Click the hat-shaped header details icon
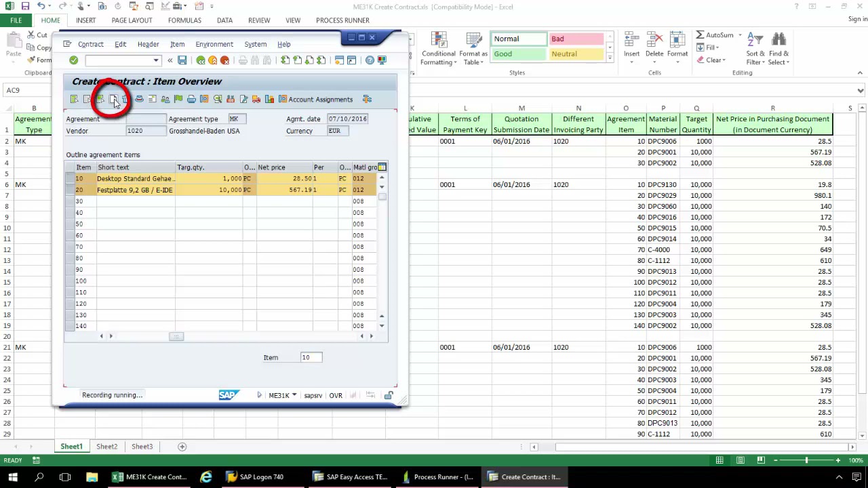 [139, 100]
